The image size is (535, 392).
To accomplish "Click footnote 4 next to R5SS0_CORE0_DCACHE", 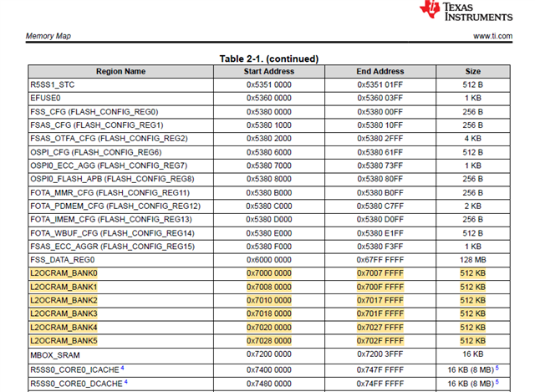I will click(125, 381).
